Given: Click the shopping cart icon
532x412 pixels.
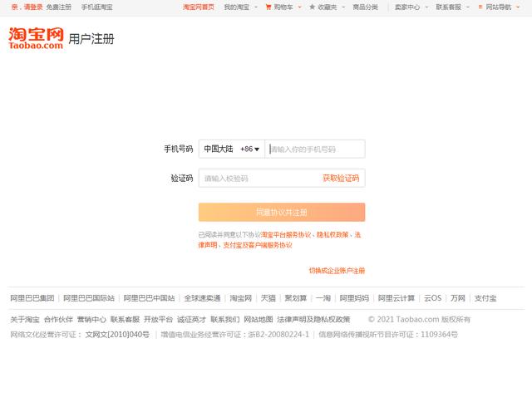Looking at the screenshot, I should [268, 7].
